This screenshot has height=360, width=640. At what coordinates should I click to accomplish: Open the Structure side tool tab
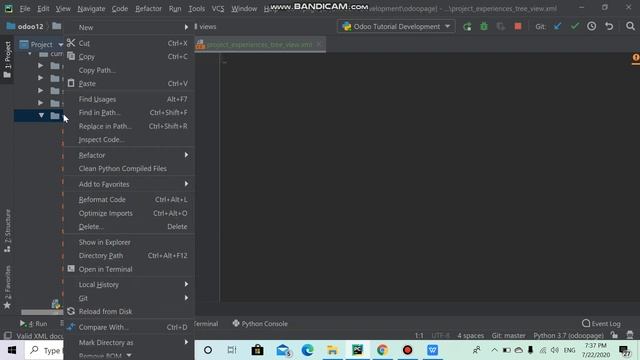pyautogui.click(x=7, y=231)
